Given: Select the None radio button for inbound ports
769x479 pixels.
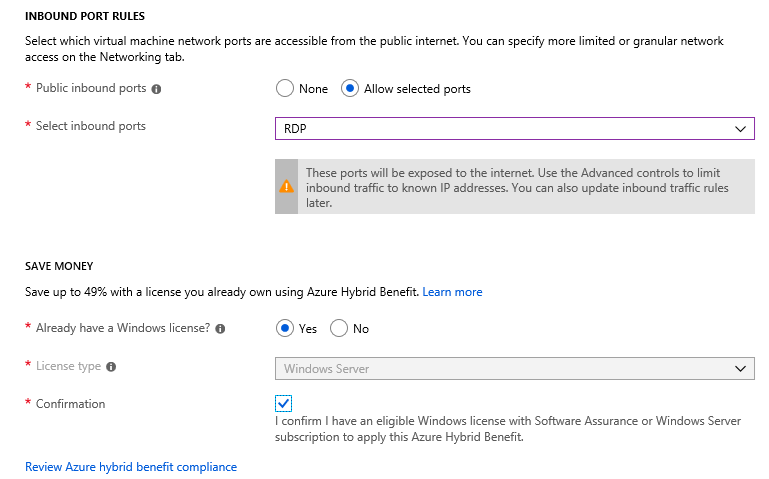Looking at the screenshot, I should pos(285,89).
